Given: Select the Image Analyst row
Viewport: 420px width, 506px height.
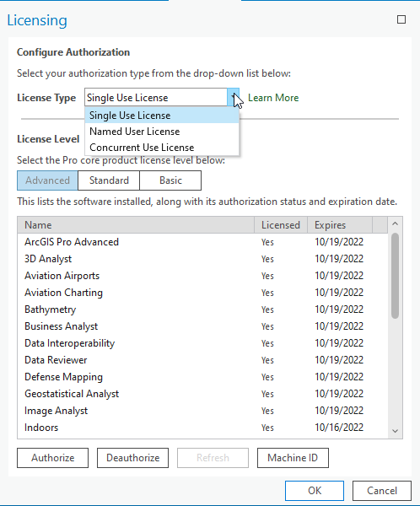Looking at the screenshot, I should click(x=202, y=411).
